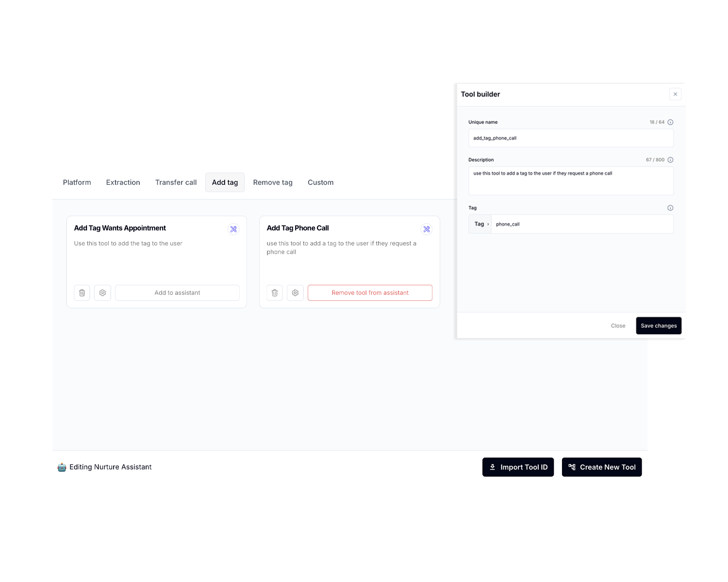Click tools icon on Add Tag Phone Call card

click(427, 229)
